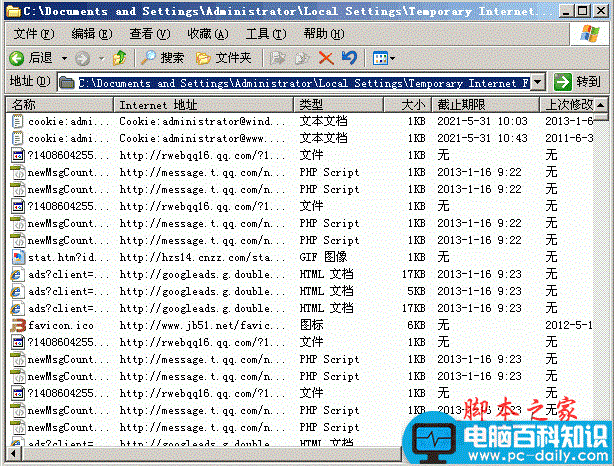
Task: Click GIF 图像 type cell
Action: [x=323, y=257]
